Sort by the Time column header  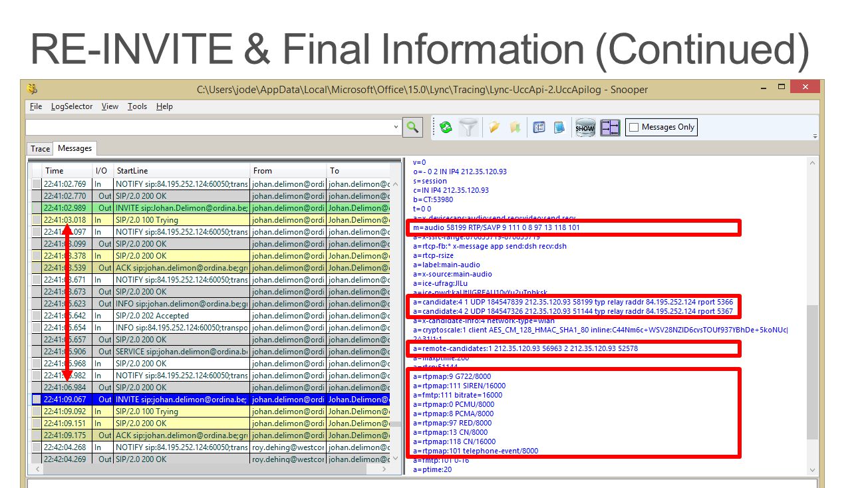click(x=67, y=171)
